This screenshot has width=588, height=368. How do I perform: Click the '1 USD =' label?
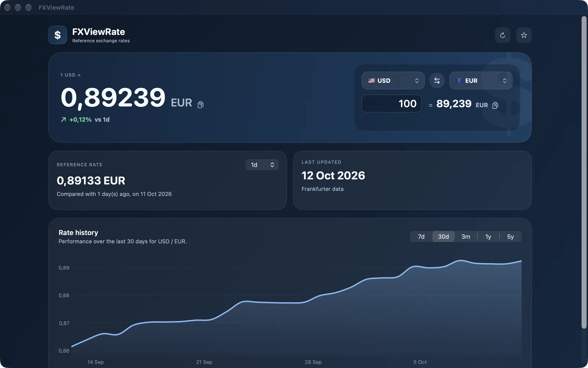[x=71, y=75]
